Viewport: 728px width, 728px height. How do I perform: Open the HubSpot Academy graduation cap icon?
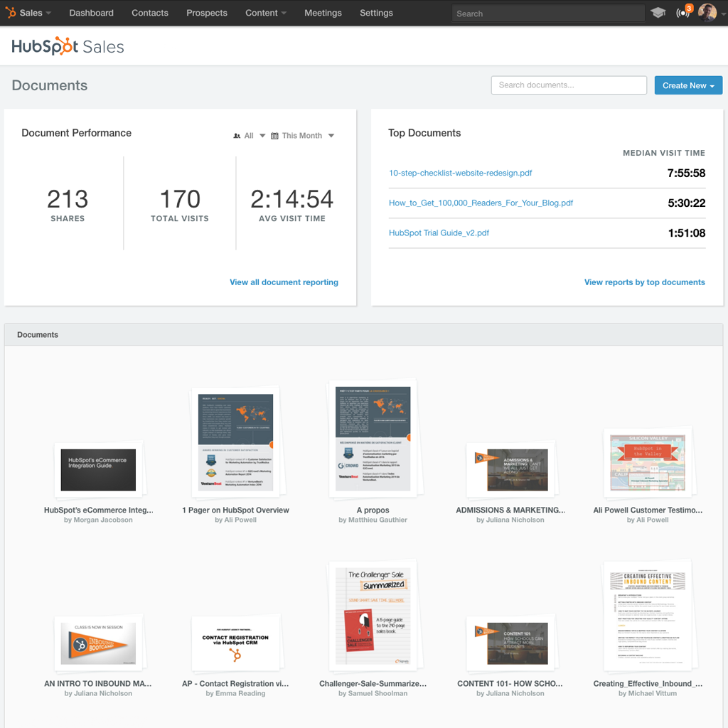click(658, 13)
